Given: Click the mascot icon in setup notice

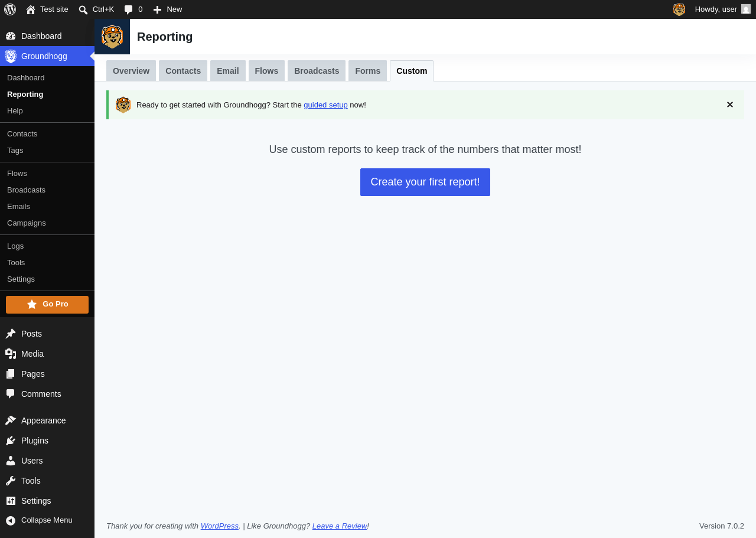Looking at the screenshot, I should pyautogui.click(x=123, y=105).
